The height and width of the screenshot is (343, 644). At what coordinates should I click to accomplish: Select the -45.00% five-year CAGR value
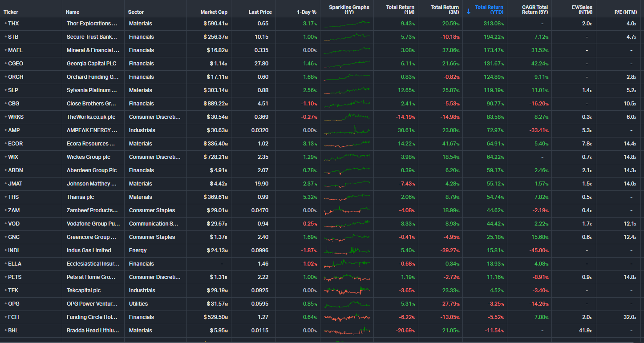[x=539, y=250]
